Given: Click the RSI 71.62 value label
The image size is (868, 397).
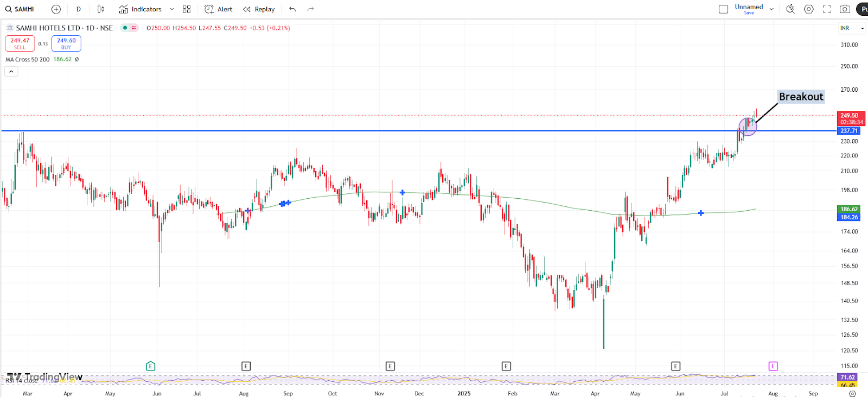Looking at the screenshot, I should [848, 377].
